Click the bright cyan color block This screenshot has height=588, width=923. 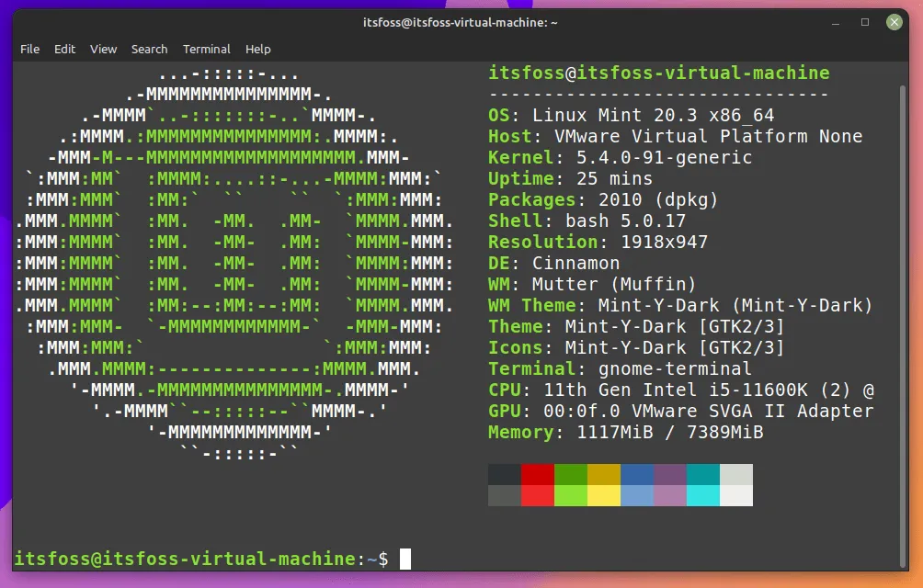pos(702,495)
